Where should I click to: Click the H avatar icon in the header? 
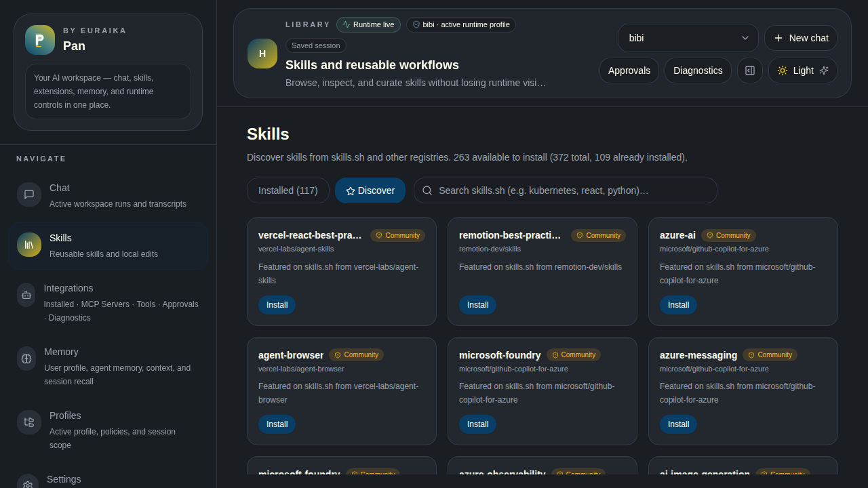(x=262, y=54)
